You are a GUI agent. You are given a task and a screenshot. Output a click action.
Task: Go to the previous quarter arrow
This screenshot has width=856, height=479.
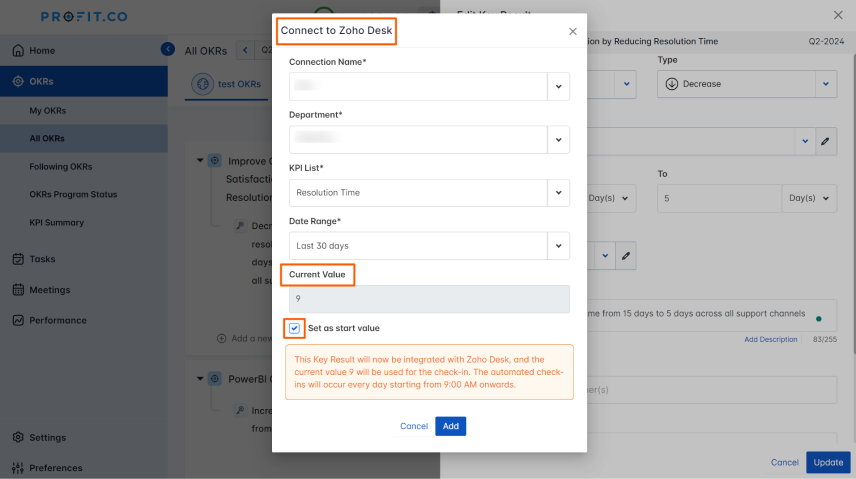(x=245, y=50)
